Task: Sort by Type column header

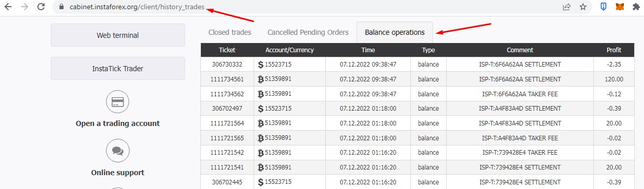Action: click(x=428, y=50)
